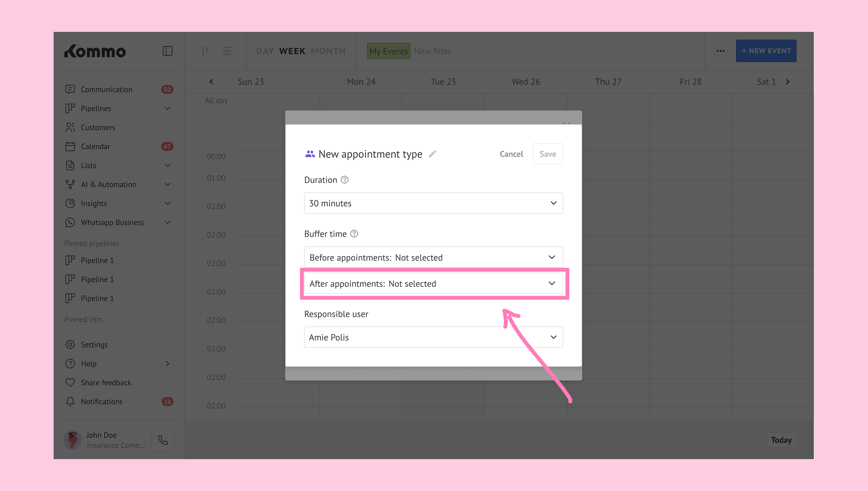The image size is (868, 491).
Task: Collapse the sidebar using the panel icon
Action: tap(168, 51)
